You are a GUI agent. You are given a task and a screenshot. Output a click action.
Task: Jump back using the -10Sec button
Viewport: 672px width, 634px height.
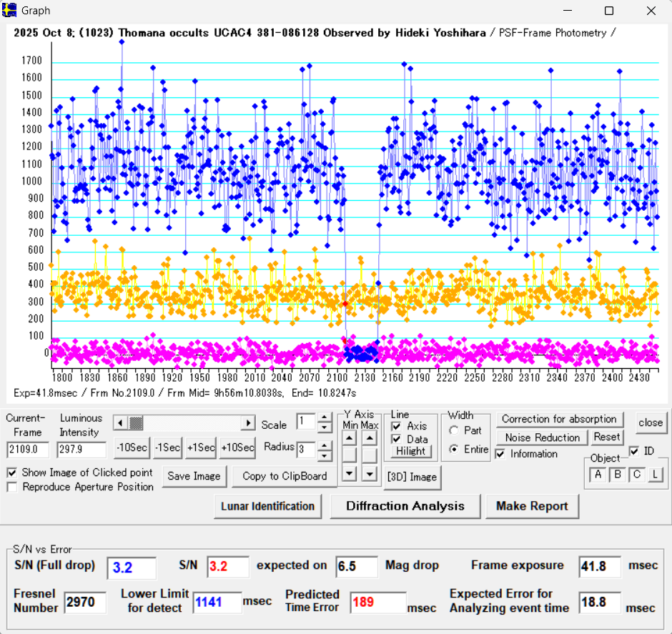[x=131, y=447]
